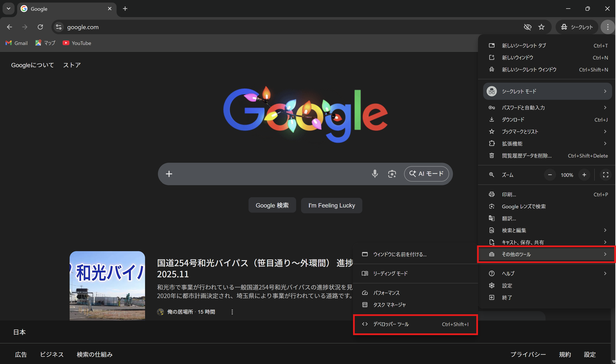Open the tab search dropdown arrow
616x364 pixels.
pyautogui.click(x=9, y=9)
